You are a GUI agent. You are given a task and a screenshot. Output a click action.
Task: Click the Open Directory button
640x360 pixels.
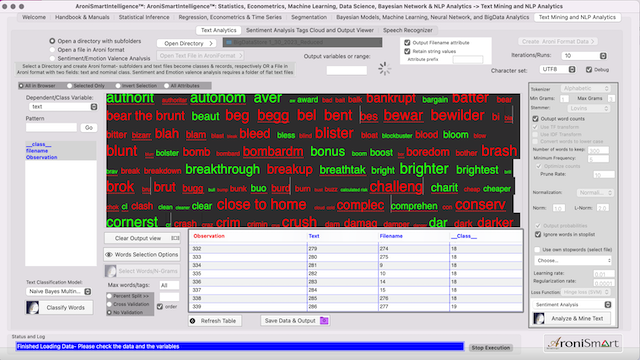187,43
